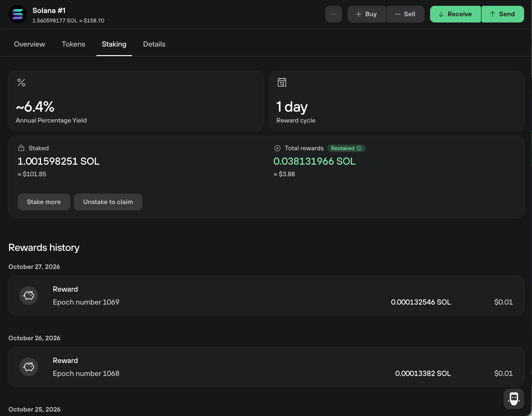Click piggy bank icon for Epoch 1069
The image size is (532, 416).
click(x=29, y=295)
